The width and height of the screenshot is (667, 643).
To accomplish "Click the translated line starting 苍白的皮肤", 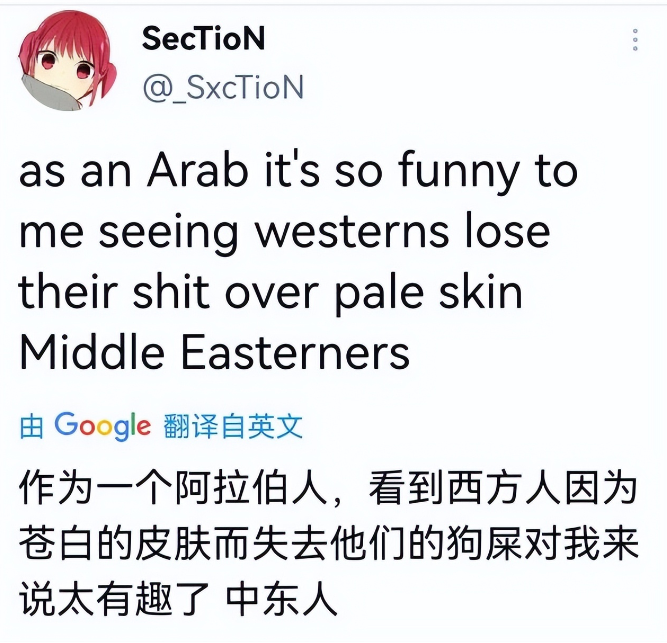I will [328, 543].
